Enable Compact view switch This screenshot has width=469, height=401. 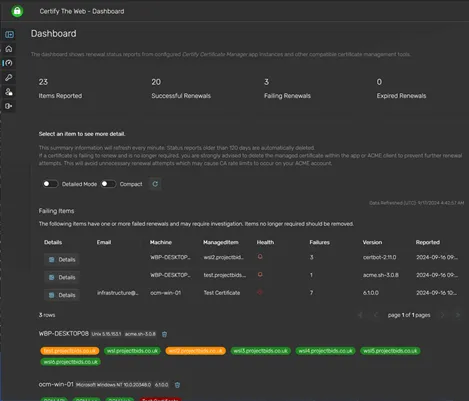[108, 184]
